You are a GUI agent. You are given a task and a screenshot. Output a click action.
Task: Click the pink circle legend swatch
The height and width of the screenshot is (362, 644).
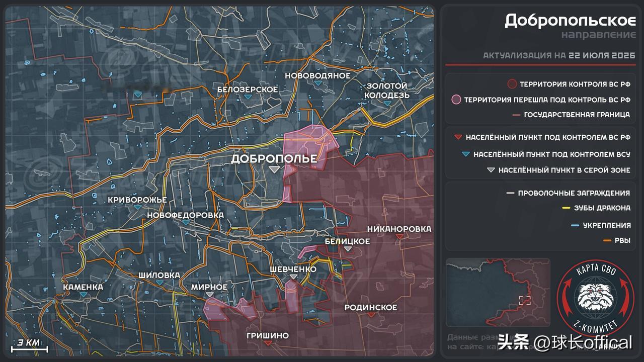tap(456, 100)
